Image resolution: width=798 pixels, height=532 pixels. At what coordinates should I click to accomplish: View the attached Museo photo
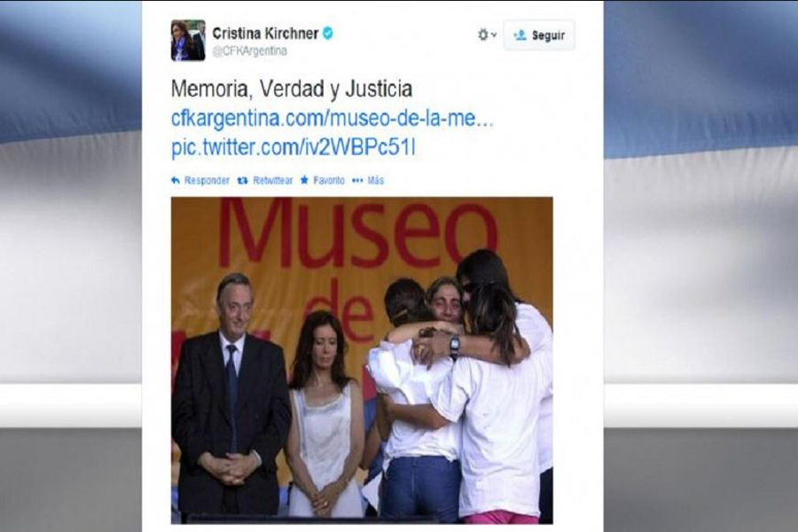[362, 360]
